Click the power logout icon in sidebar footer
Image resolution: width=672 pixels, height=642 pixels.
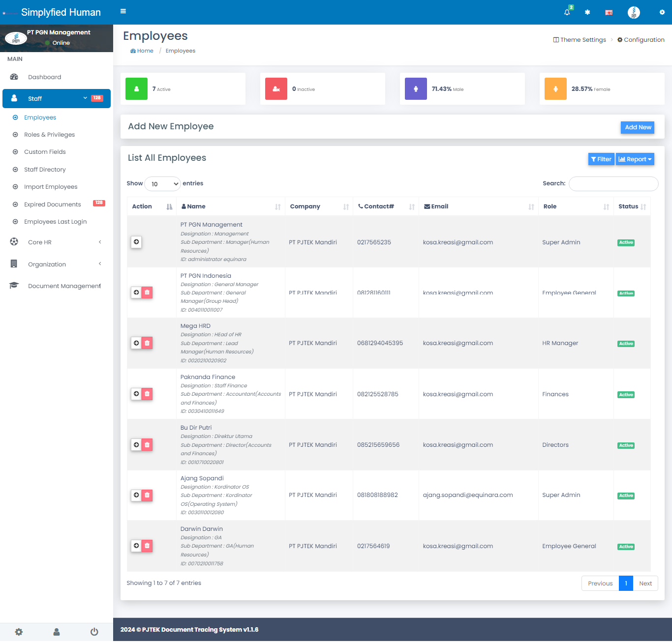pyautogui.click(x=94, y=632)
